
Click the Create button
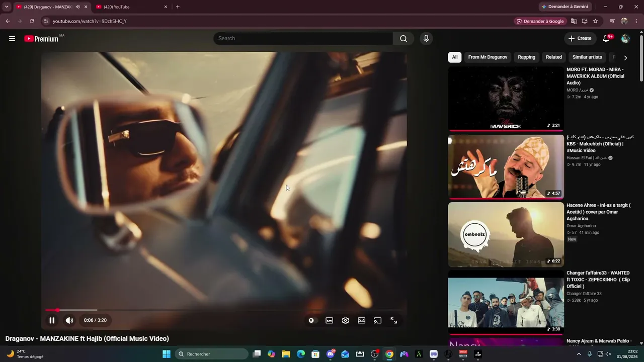(x=580, y=38)
